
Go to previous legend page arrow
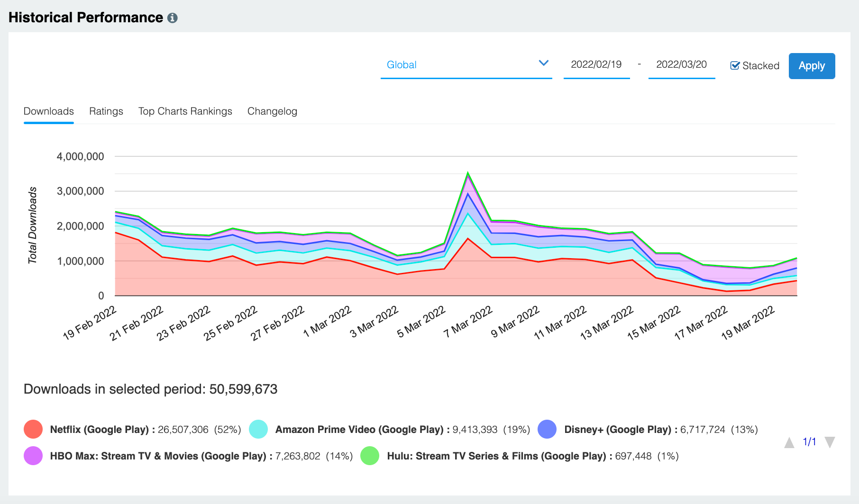(789, 443)
